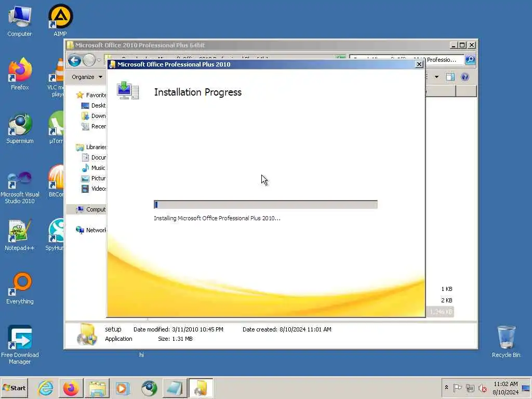Viewport: 532px width, 399px height.
Task: Launch Supermium from the desktop
Action: pyautogui.click(x=20, y=128)
